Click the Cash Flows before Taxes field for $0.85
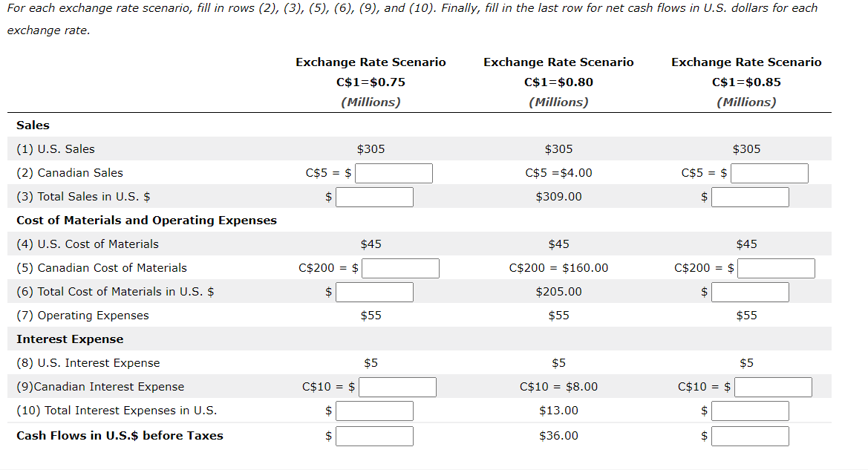Screen dimensions: 868x470 (x=750, y=435)
